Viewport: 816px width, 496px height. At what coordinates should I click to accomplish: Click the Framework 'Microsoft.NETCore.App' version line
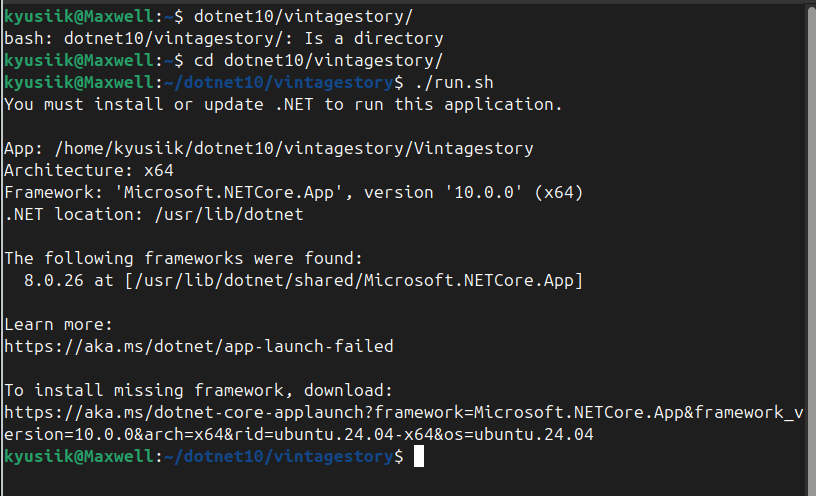[294, 193]
